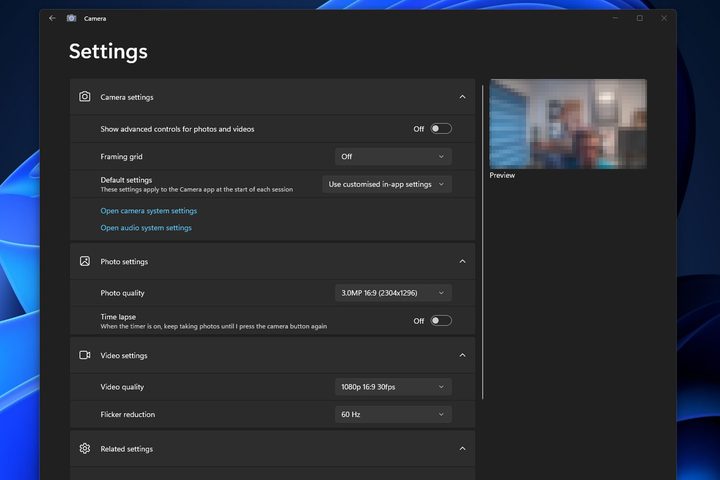Minimize the Camera window
The width and height of the screenshot is (720, 480).
click(x=615, y=18)
